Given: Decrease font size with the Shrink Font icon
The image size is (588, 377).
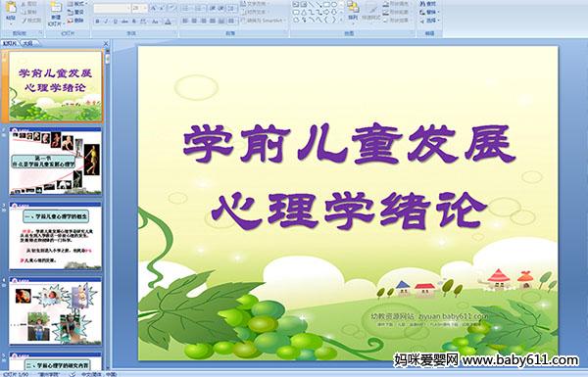Looking at the screenshot, I should [162, 8].
